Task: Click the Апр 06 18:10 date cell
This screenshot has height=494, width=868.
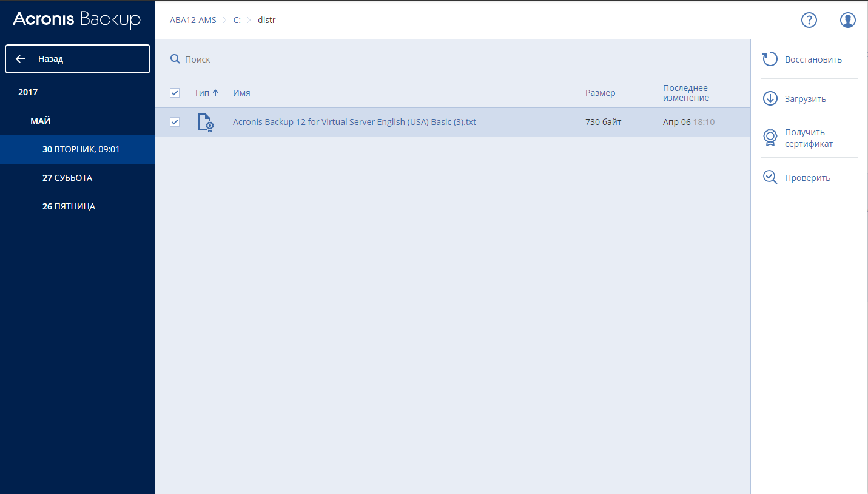Action: point(688,122)
